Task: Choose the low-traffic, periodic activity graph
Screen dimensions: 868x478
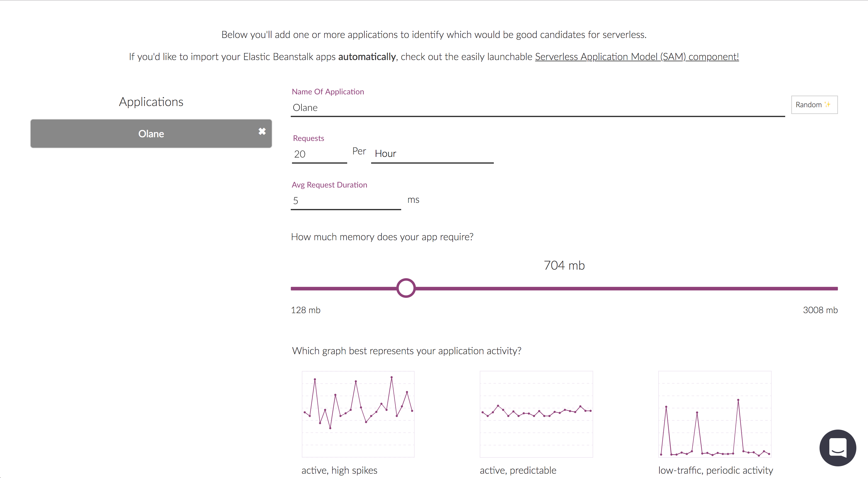Action: pyautogui.click(x=714, y=414)
